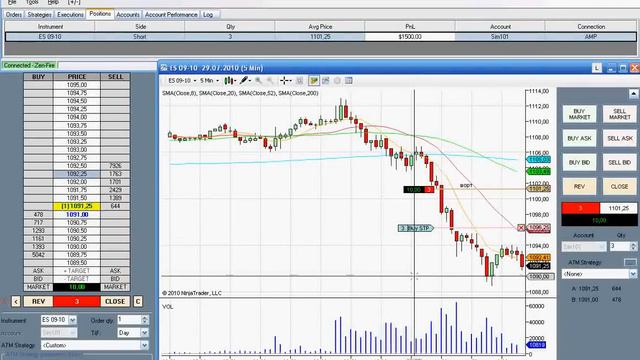Click the buy cell 478 at 1091.00

[38, 214]
